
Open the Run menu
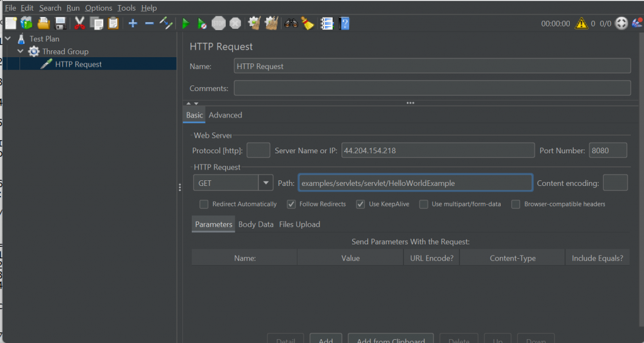[73, 8]
